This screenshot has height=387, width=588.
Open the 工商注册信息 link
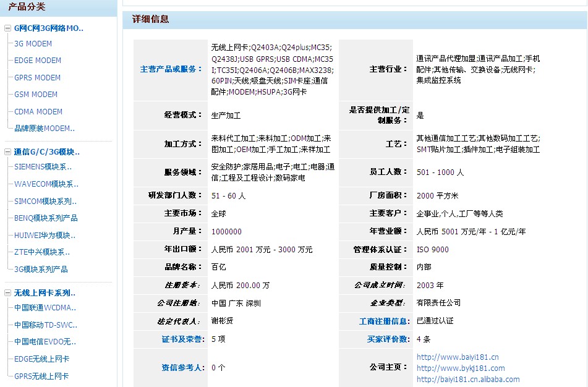[385, 321]
